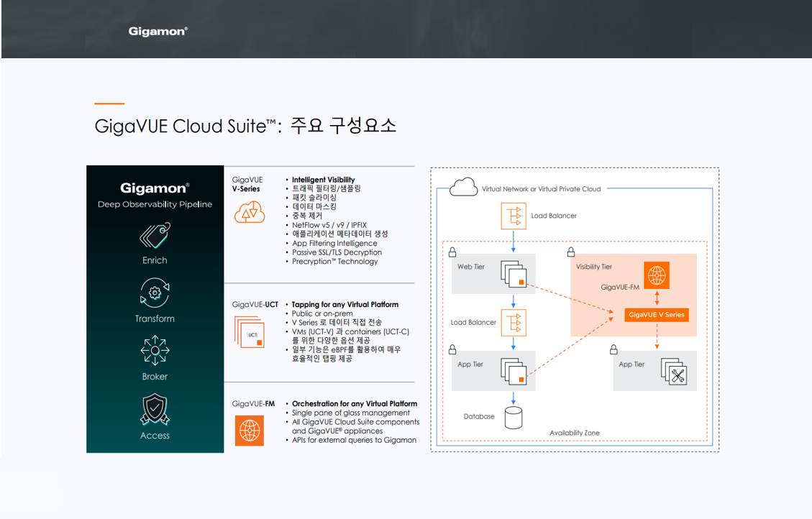Click the "GigaVUE-FM" label above globe icon list
The image size is (812, 519).
(253, 403)
